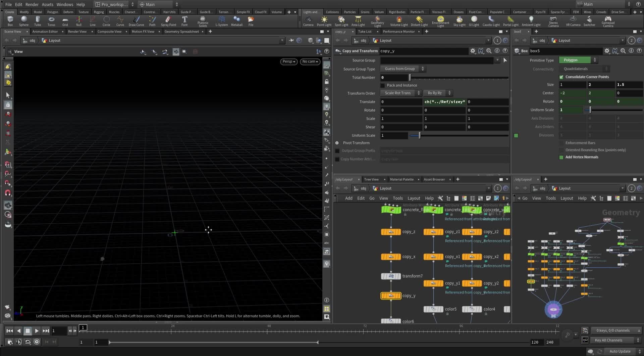Click the Auto Update button
The width and height of the screenshot is (644, 356).
619,351
